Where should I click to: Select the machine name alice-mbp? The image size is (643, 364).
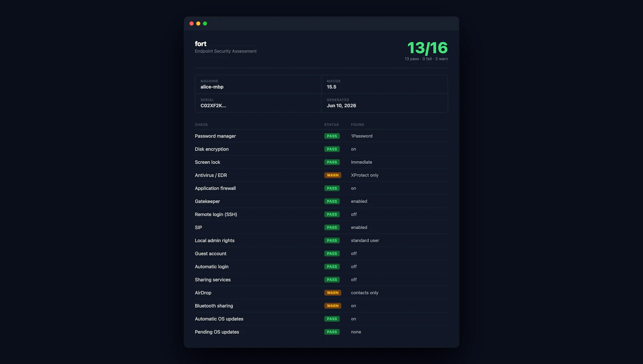[212, 87]
